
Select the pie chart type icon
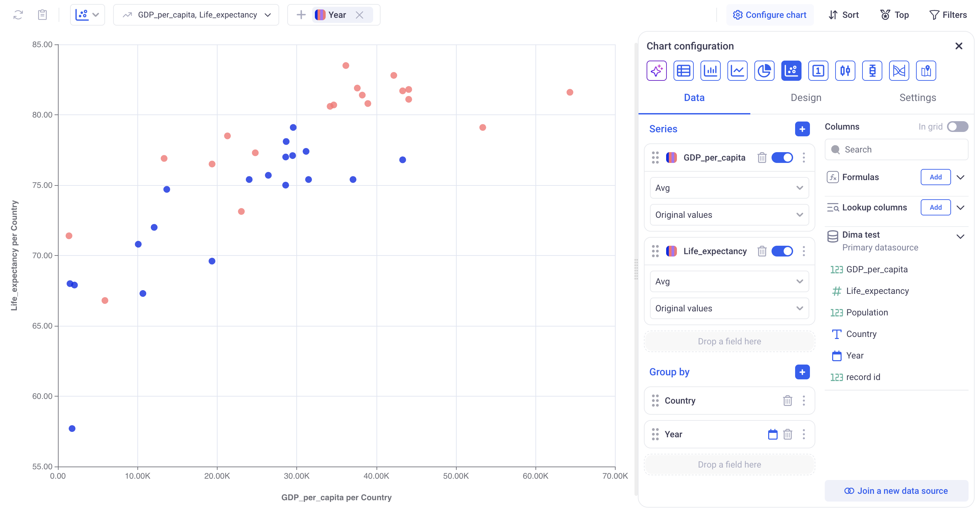click(x=764, y=71)
